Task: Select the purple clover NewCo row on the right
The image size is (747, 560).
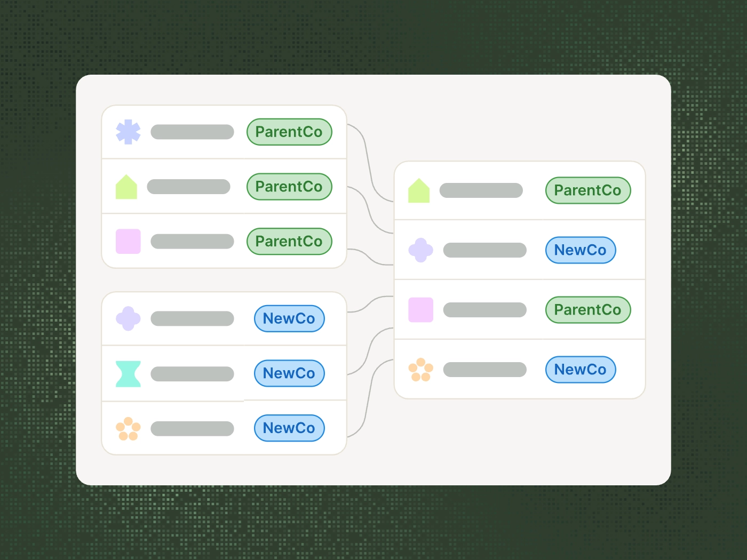Action: click(x=519, y=250)
